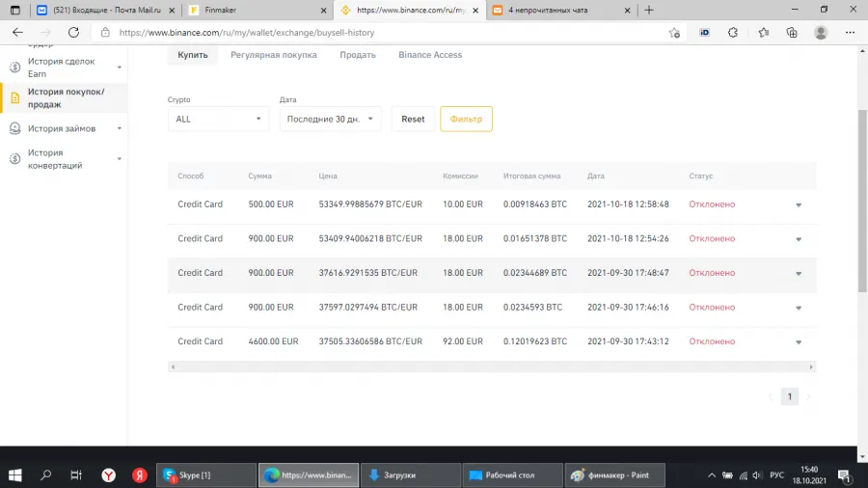Open Collections icon in toolbar
868x488 pixels.
792,33
